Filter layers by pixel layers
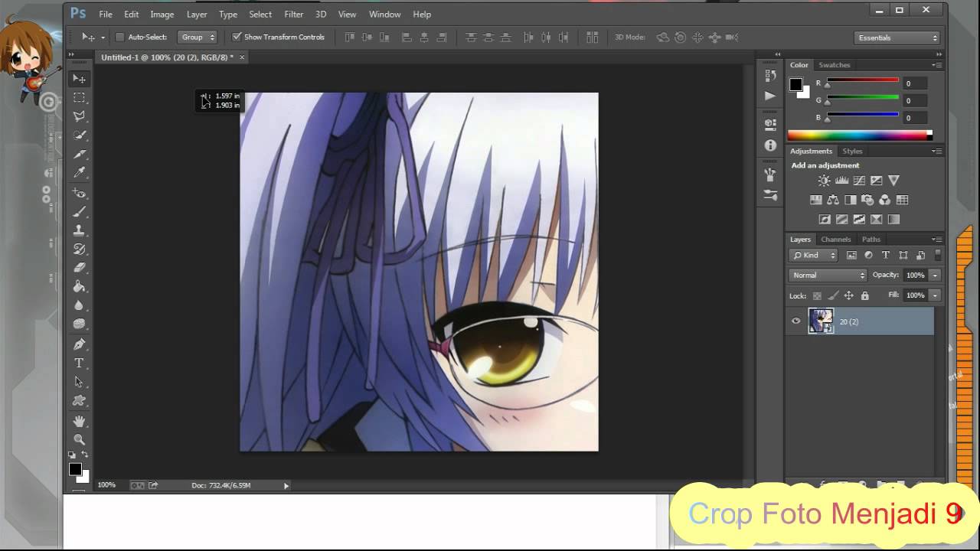The width and height of the screenshot is (980, 551). pyautogui.click(x=851, y=256)
